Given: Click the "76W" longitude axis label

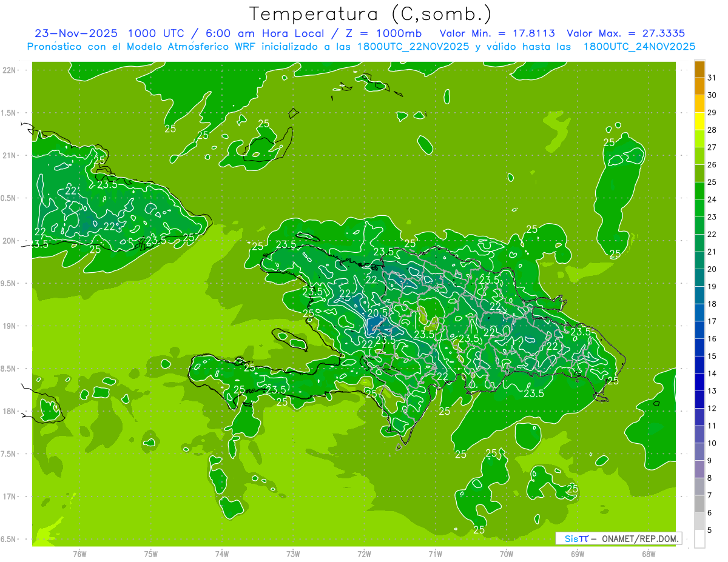Looking at the screenshot, I should 79,554.
